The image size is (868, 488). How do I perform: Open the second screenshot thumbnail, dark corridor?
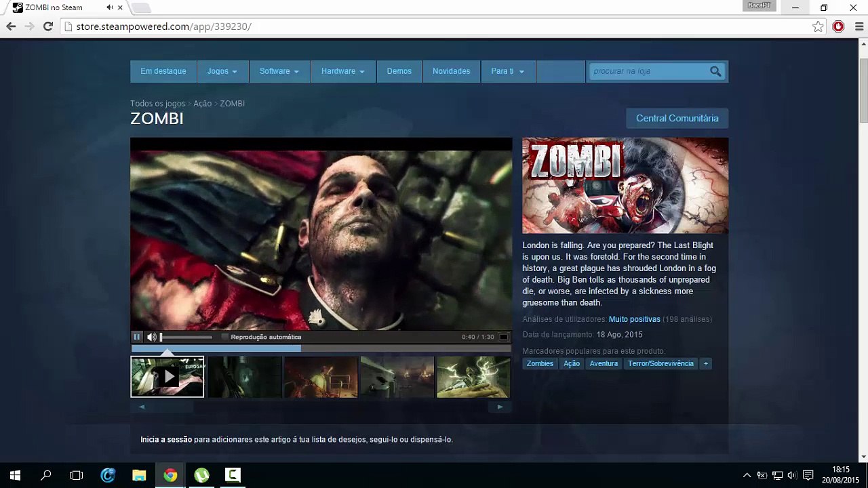tap(244, 377)
